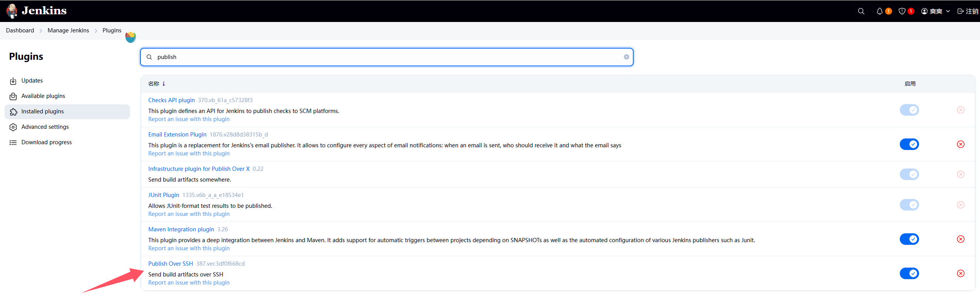Open the notifications bell
The height and width of the screenshot is (305, 980).
(x=879, y=11)
